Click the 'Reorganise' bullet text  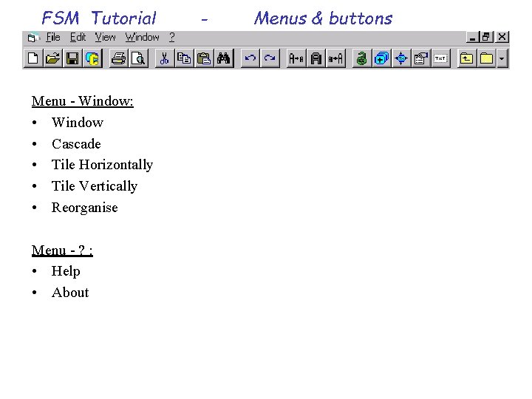pyautogui.click(x=84, y=208)
